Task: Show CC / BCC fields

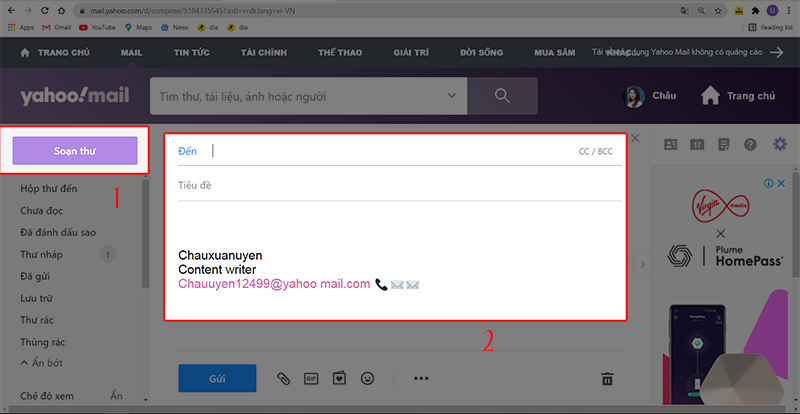Action: (x=595, y=152)
